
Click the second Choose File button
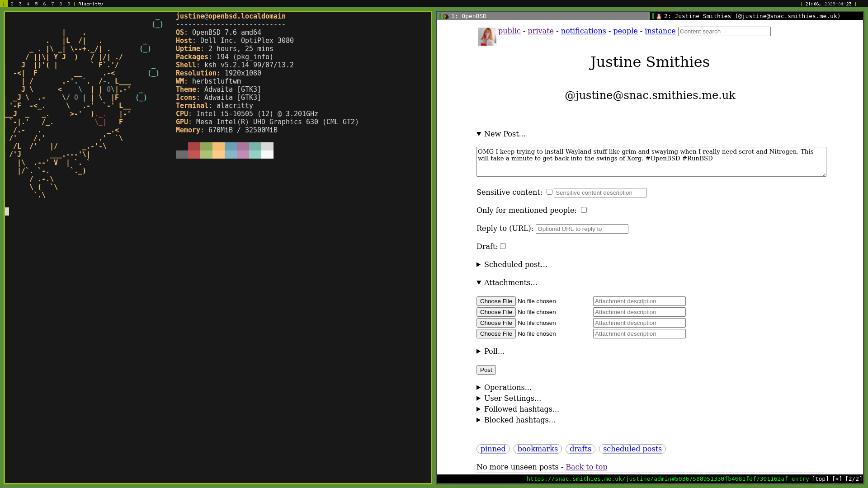coord(496,312)
